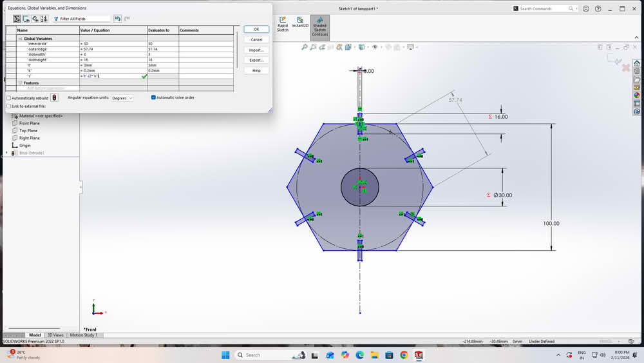Viewport: 644px width, 363px height.
Task: Open the Appearances color ball tab
Action: pos(637,95)
